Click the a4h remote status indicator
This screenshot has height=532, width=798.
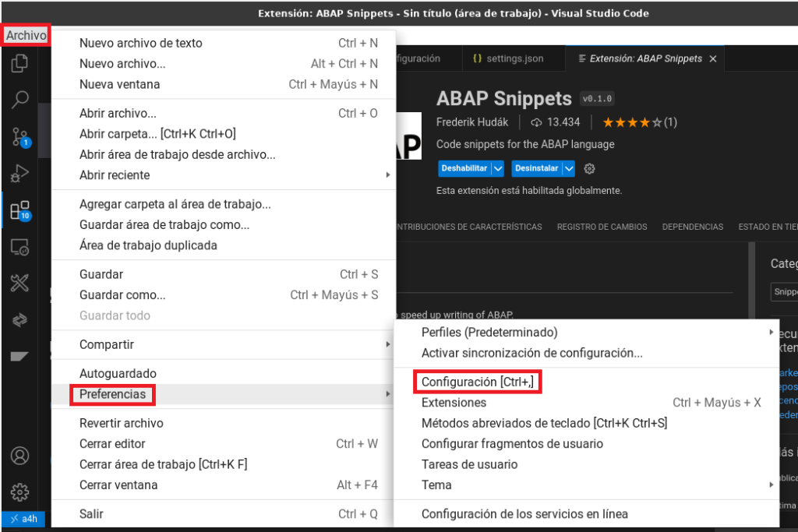[x=23, y=519]
